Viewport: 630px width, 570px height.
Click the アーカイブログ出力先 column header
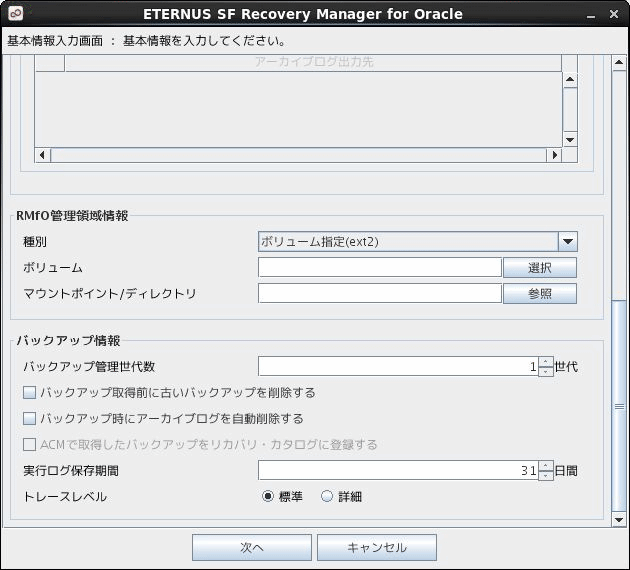click(313, 62)
